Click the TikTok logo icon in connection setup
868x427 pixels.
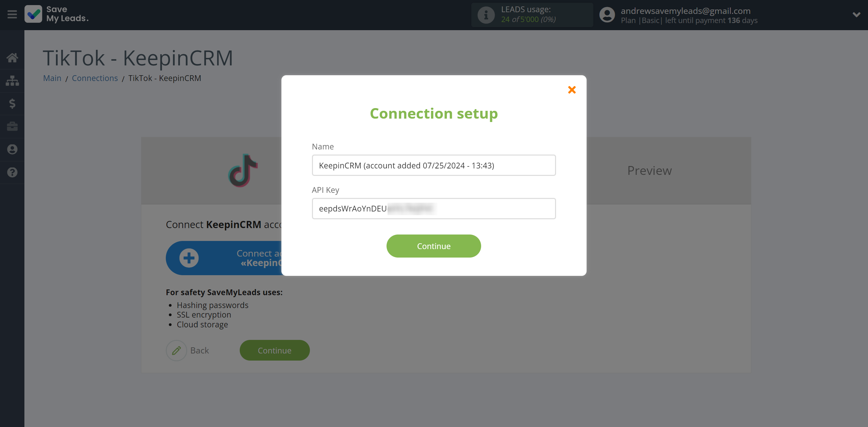click(x=242, y=170)
